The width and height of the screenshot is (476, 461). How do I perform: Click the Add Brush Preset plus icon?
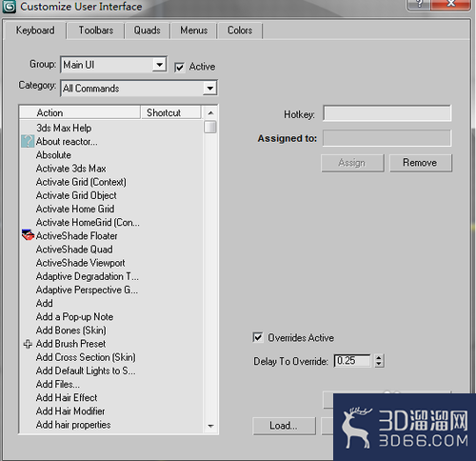click(28, 344)
